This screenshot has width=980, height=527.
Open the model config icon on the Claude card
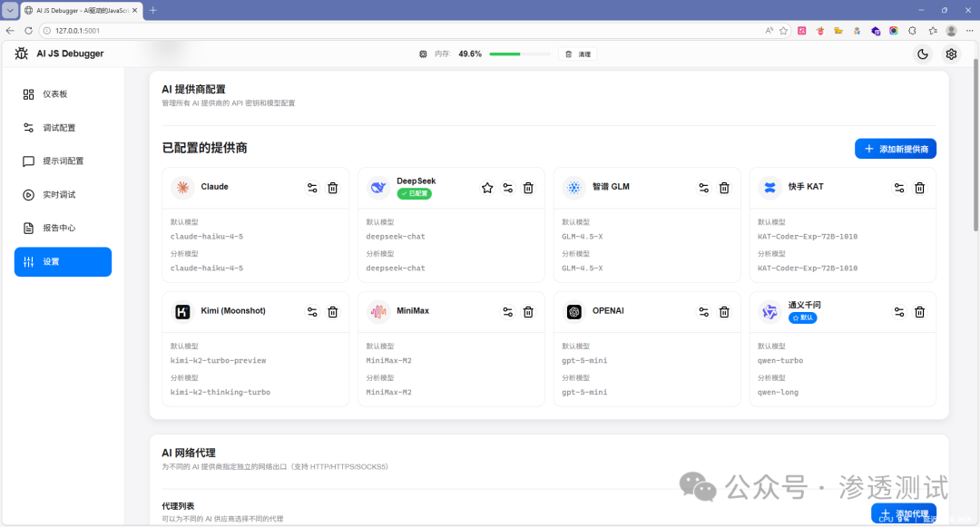311,188
